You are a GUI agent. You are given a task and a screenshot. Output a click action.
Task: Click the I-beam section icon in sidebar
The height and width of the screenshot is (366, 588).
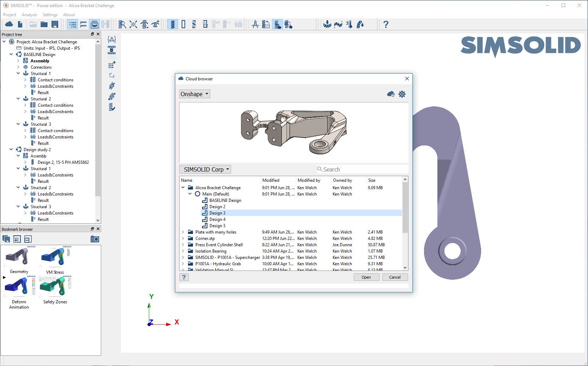click(112, 50)
